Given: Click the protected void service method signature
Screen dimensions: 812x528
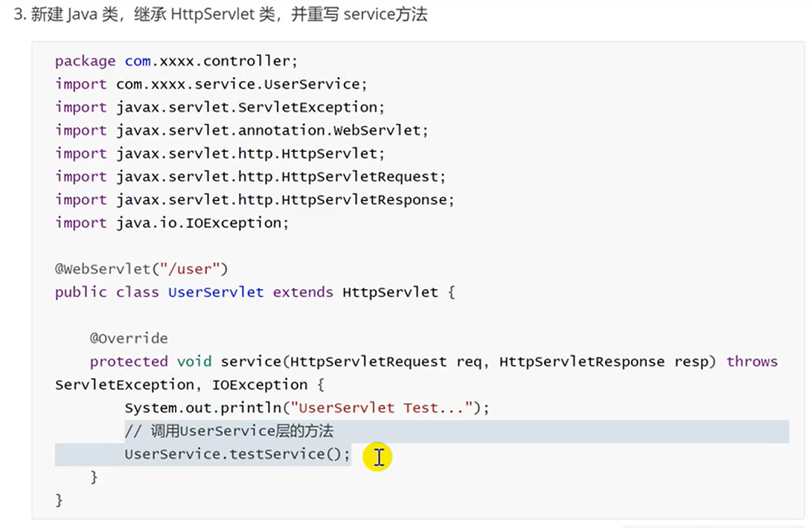Looking at the screenshot, I should (x=433, y=361).
